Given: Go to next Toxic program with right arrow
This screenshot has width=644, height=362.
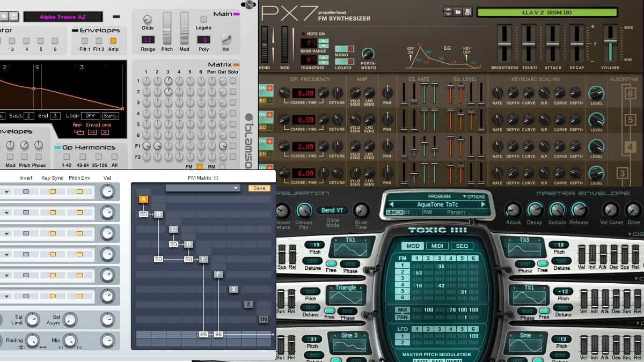Looking at the screenshot, I should pyautogui.click(x=483, y=204).
